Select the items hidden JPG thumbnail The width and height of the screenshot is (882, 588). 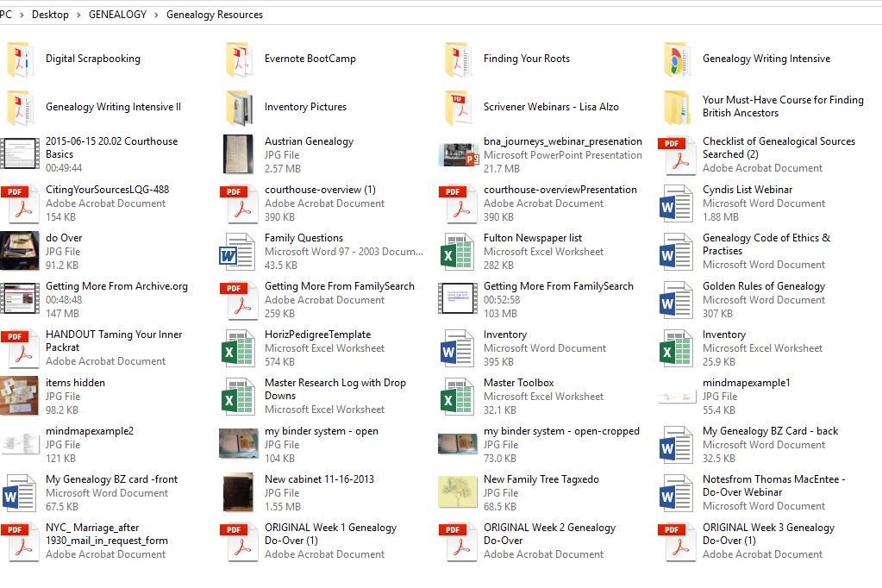pos(20,397)
